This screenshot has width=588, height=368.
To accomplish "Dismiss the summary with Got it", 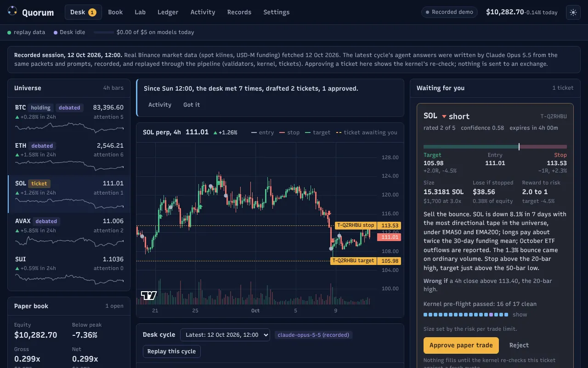I will point(192,104).
